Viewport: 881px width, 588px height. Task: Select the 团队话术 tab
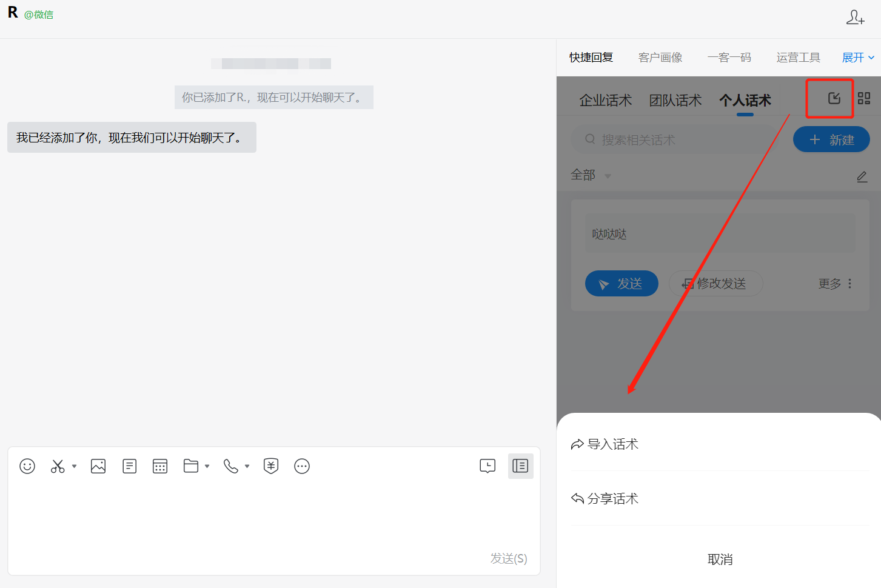(675, 100)
